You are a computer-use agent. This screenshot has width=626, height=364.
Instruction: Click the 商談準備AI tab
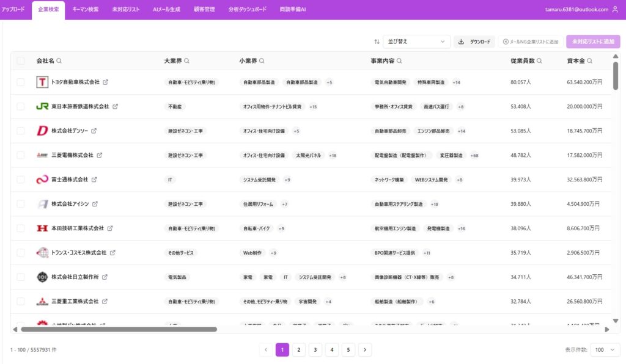point(293,9)
